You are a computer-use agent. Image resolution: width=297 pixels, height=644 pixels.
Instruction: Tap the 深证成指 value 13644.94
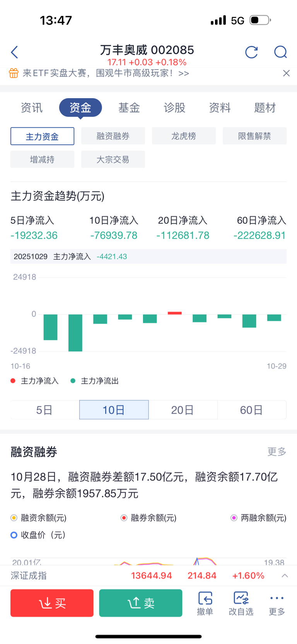pyautogui.click(x=151, y=576)
